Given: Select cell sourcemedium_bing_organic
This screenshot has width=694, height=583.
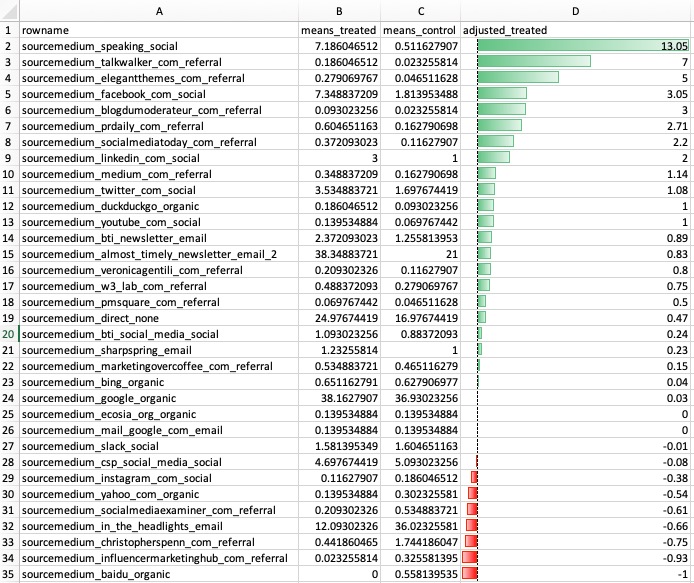Looking at the screenshot, I should click(x=159, y=382).
